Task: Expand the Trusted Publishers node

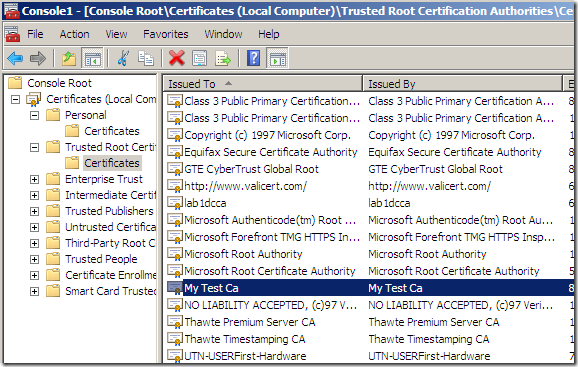Action: click(34, 212)
